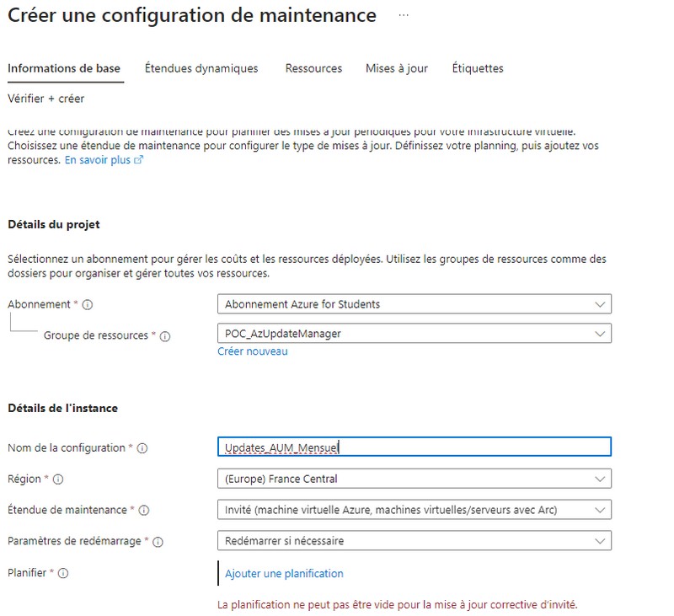This screenshot has height=616, width=674.
Task: Open the more options ellipsis in title
Action: [404, 14]
